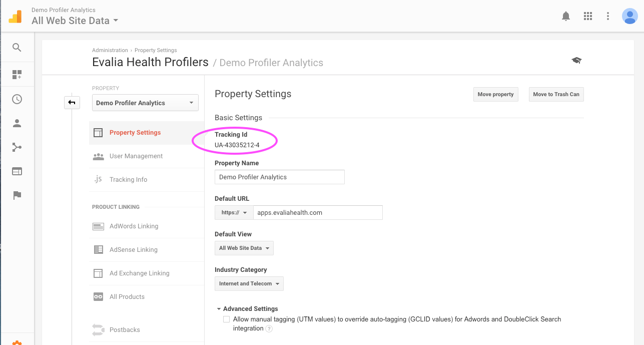
Task: Open Conversions flag icon in sidebar
Action: coord(17,195)
